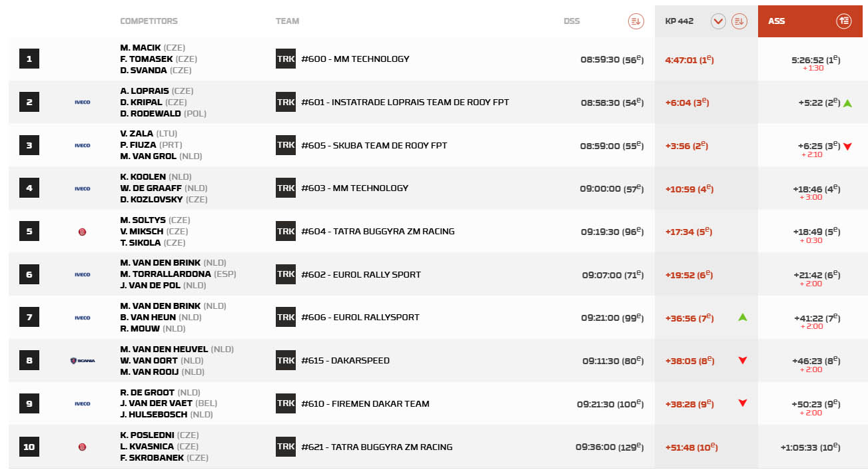Click the Tatra logo beside M. Soltys
This screenshot has width=868, height=476.
[83, 232]
